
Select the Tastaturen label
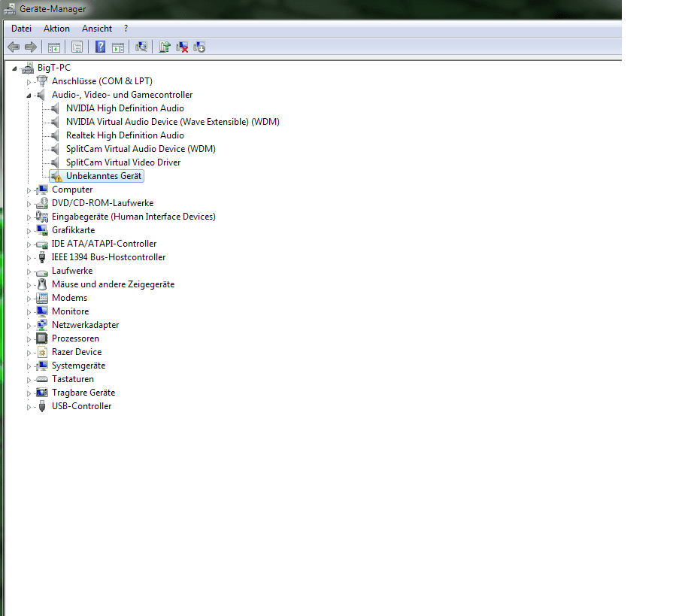coord(73,379)
